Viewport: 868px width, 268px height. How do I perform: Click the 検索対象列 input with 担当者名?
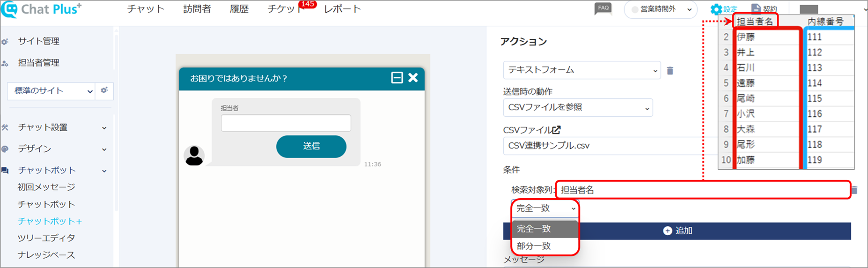click(x=703, y=190)
